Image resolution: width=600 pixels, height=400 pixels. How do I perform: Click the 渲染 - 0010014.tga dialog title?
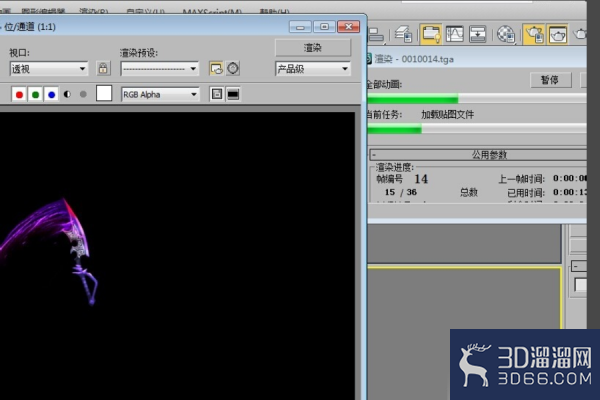click(x=414, y=59)
